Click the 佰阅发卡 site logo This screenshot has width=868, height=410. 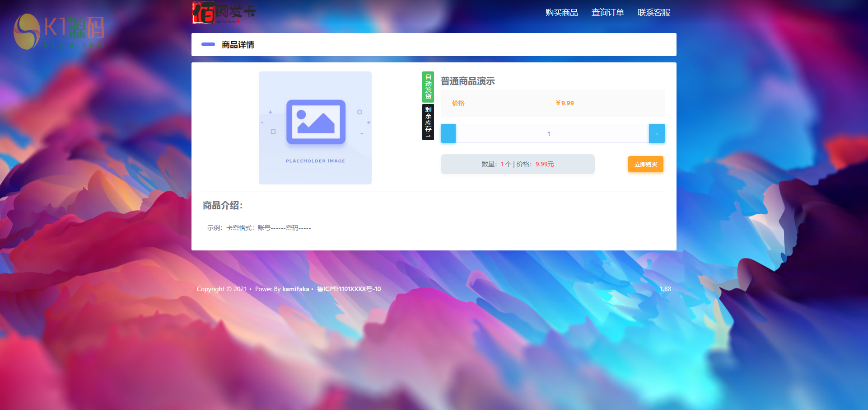224,13
